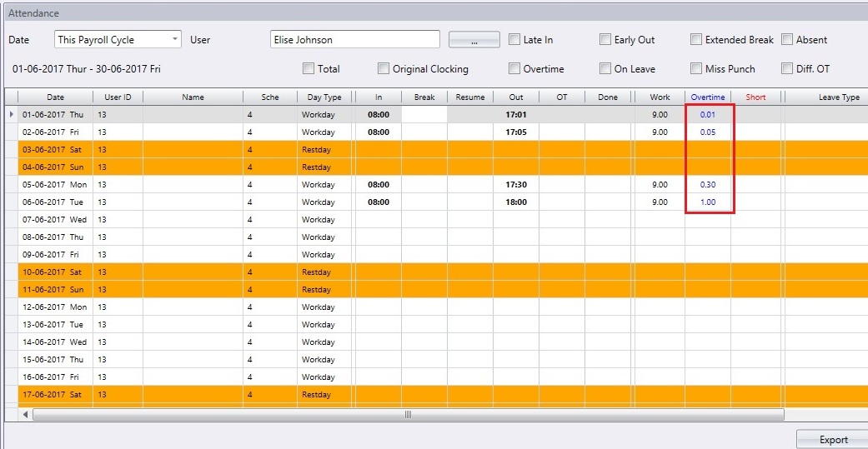
Task: Select date cell 06-06-2017 Tue
Action: click(x=55, y=202)
